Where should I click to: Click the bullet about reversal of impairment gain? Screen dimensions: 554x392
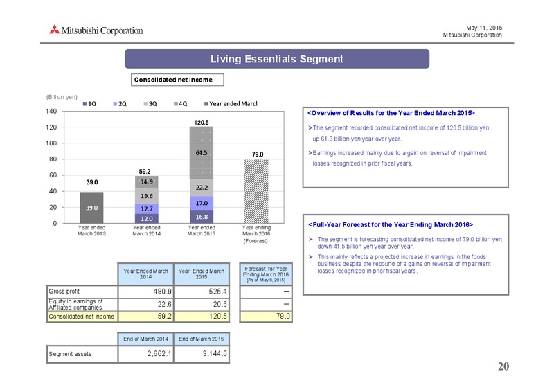397,158
